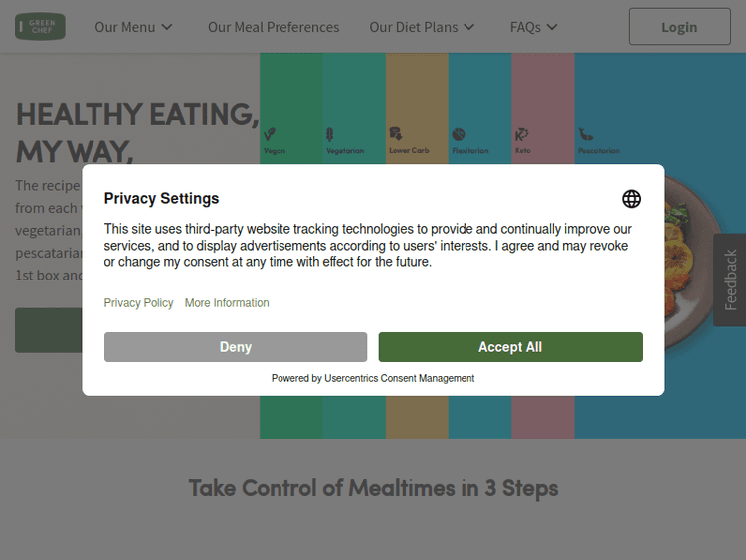Select the Flexitarian diet icon
The height and width of the screenshot is (560, 746).
tap(459, 134)
